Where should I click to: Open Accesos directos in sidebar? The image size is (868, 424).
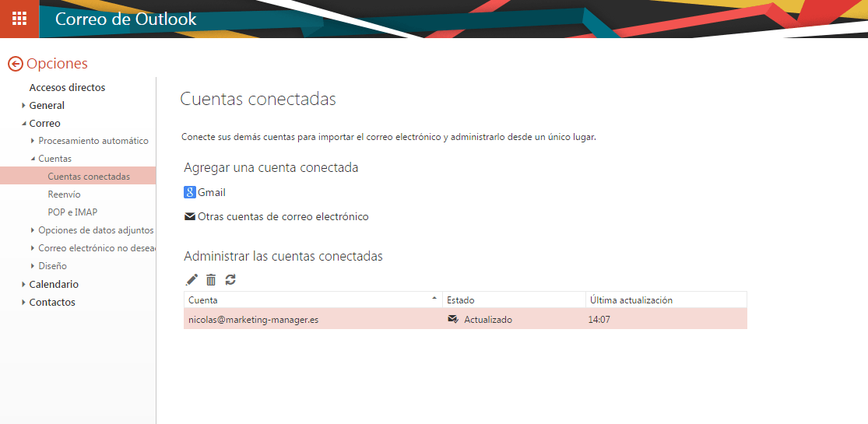pos(67,87)
